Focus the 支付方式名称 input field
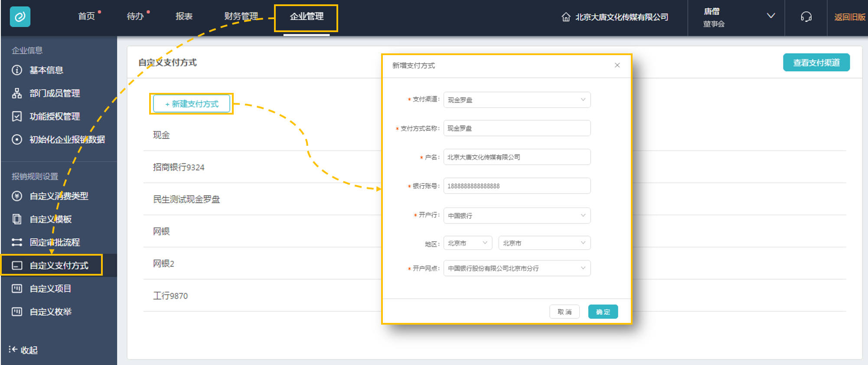868x365 pixels. click(x=517, y=128)
